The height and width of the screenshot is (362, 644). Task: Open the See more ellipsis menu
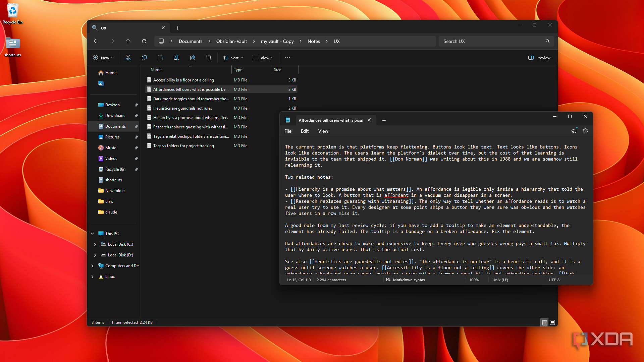(287, 58)
